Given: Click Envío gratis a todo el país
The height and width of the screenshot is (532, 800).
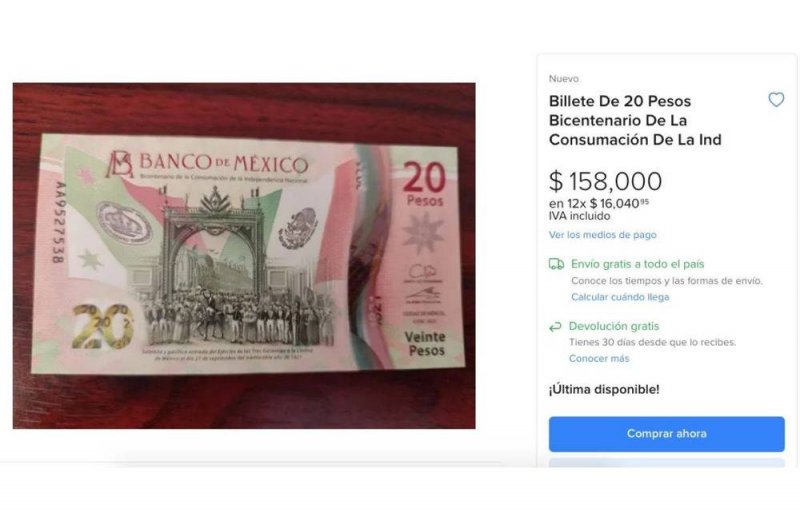Looking at the screenshot, I should (x=637, y=264).
